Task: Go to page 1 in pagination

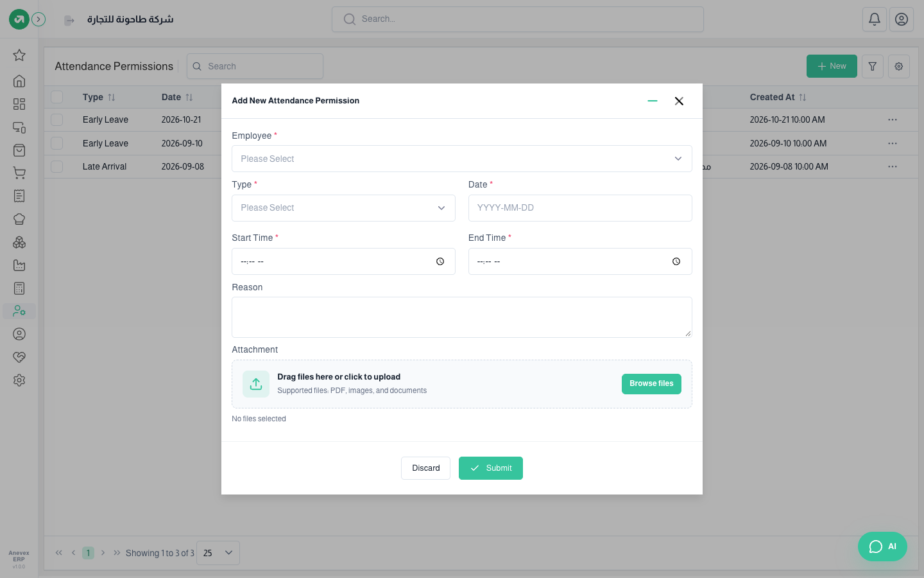Action: pyautogui.click(x=89, y=553)
